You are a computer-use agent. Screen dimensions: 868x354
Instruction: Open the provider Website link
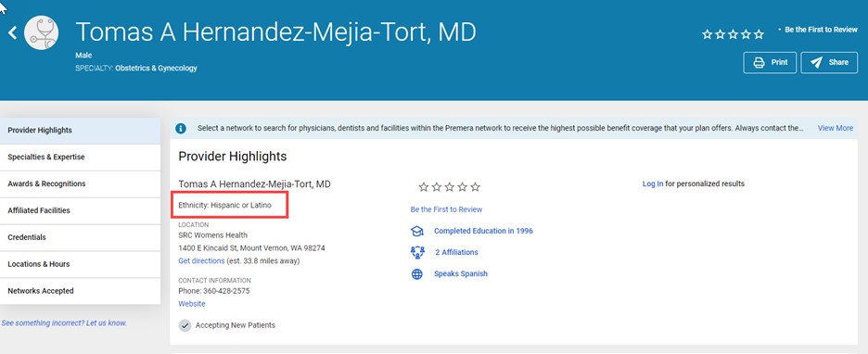pos(192,304)
